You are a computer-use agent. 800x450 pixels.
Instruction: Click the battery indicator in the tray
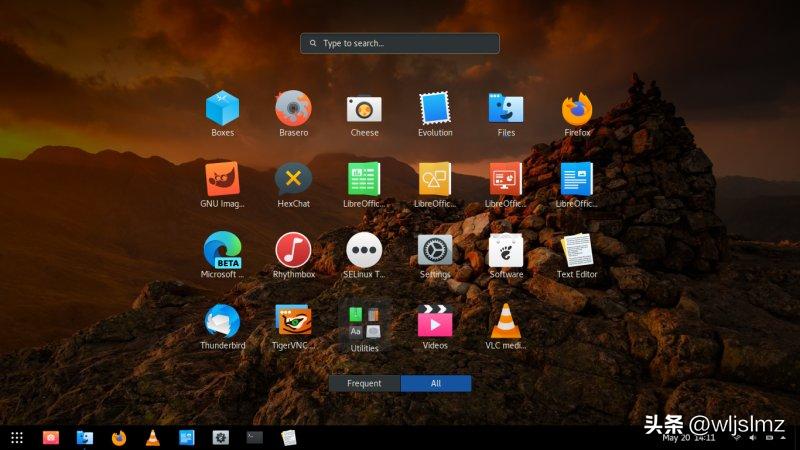[x=769, y=438]
